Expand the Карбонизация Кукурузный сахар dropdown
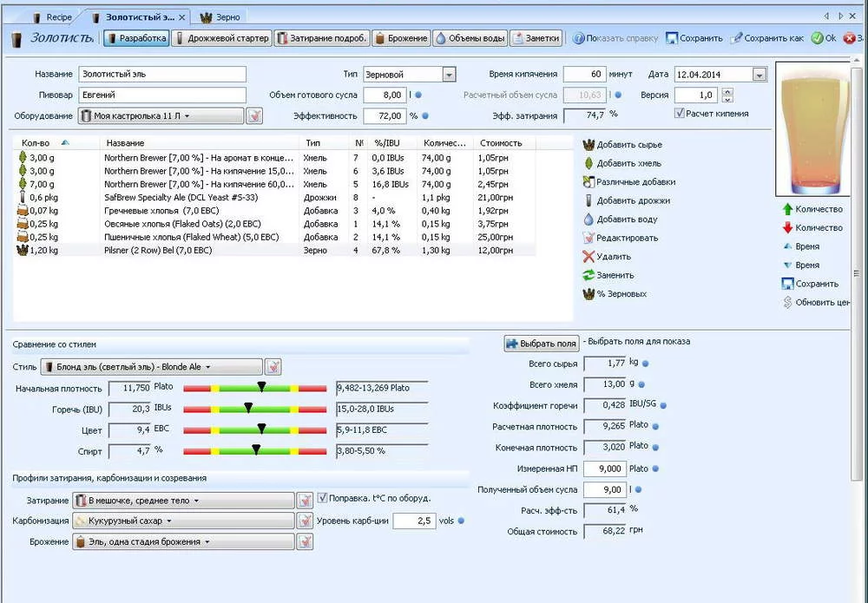868x603 pixels. [x=183, y=521]
